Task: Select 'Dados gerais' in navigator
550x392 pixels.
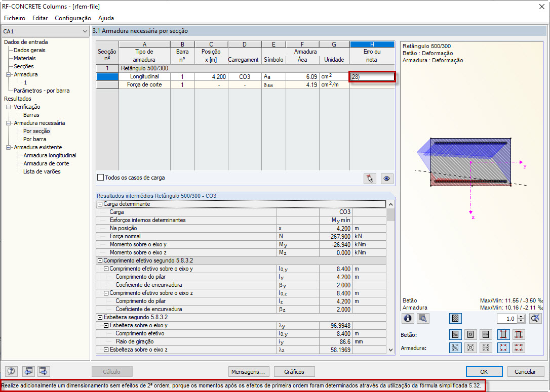Action: [x=29, y=50]
